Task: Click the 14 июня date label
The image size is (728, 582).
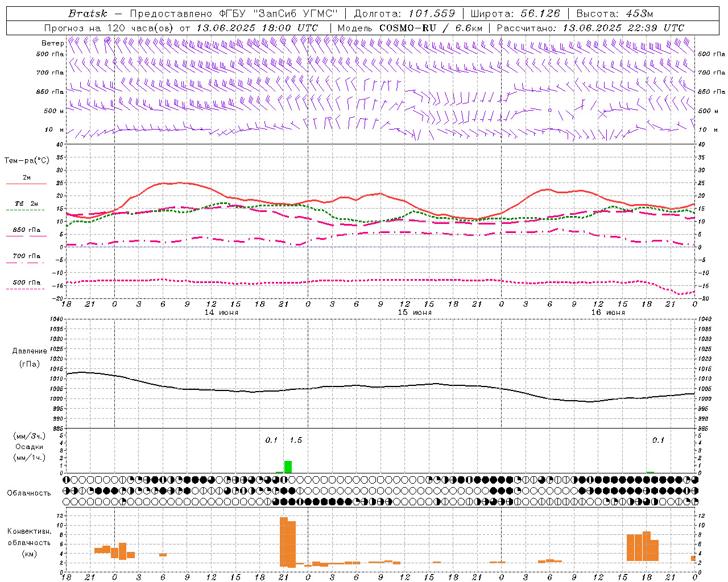Action: [x=221, y=312]
